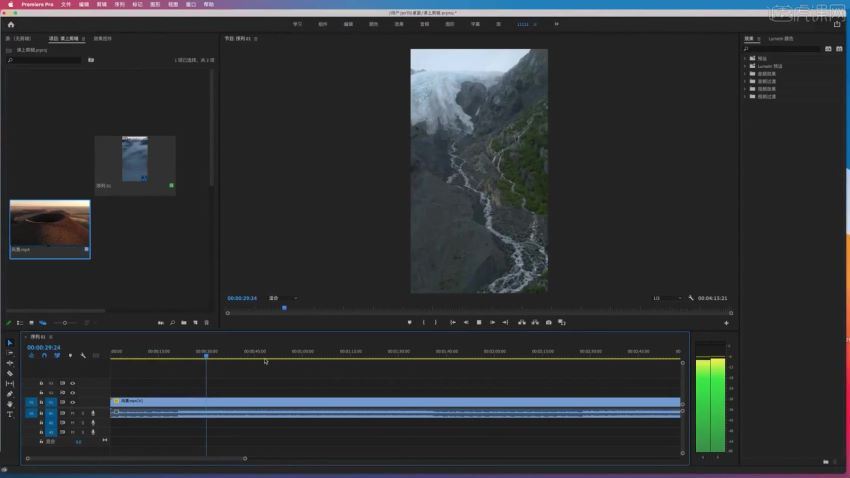Open Program monitor zoom level dropdown
Viewport: 850px width, 478px height.
pos(283,298)
